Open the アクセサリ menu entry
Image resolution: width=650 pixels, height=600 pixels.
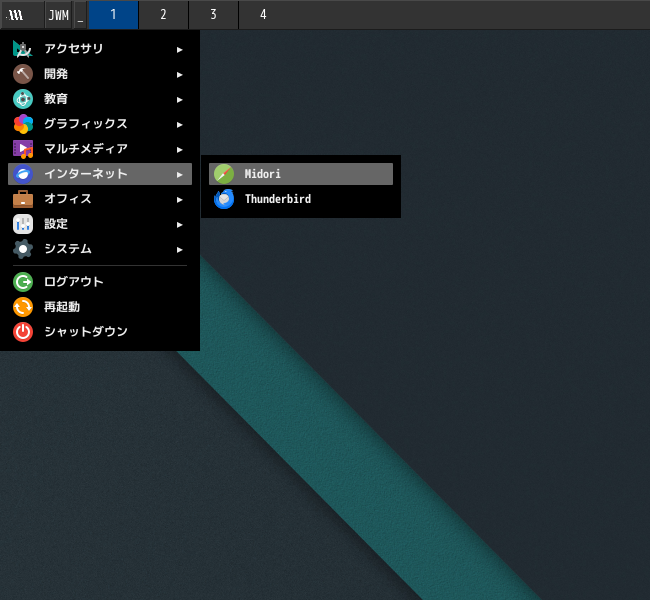tap(100, 49)
